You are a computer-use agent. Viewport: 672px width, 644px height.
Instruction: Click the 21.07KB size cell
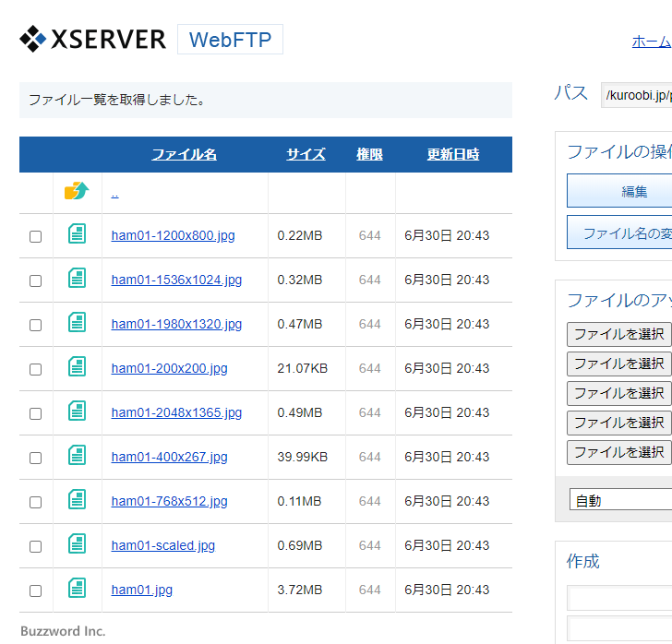tap(302, 368)
